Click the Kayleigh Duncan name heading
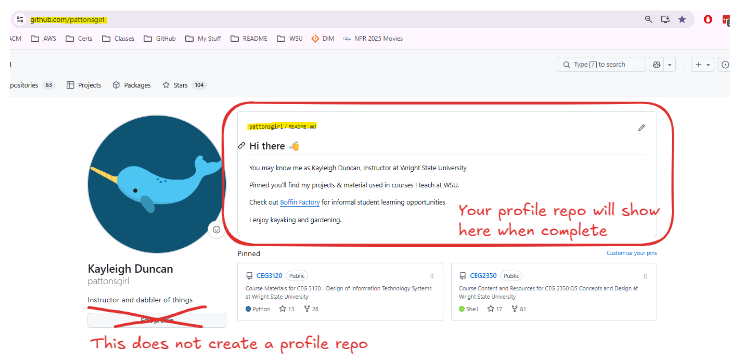The height and width of the screenshot is (364, 739). tap(130, 269)
